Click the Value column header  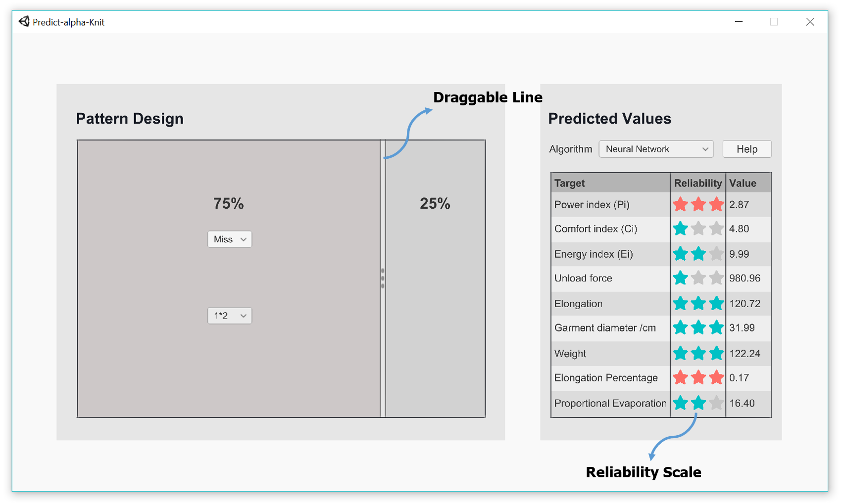coord(743,183)
